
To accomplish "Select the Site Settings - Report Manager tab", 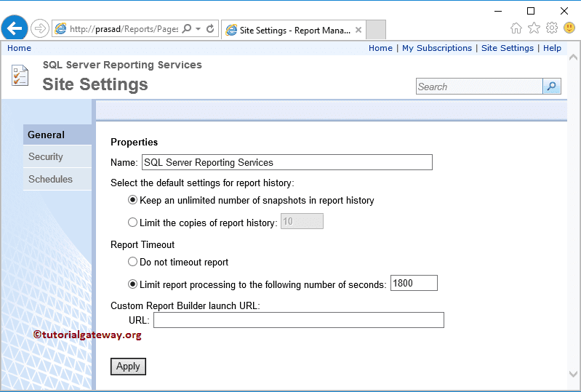I will (x=294, y=30).
